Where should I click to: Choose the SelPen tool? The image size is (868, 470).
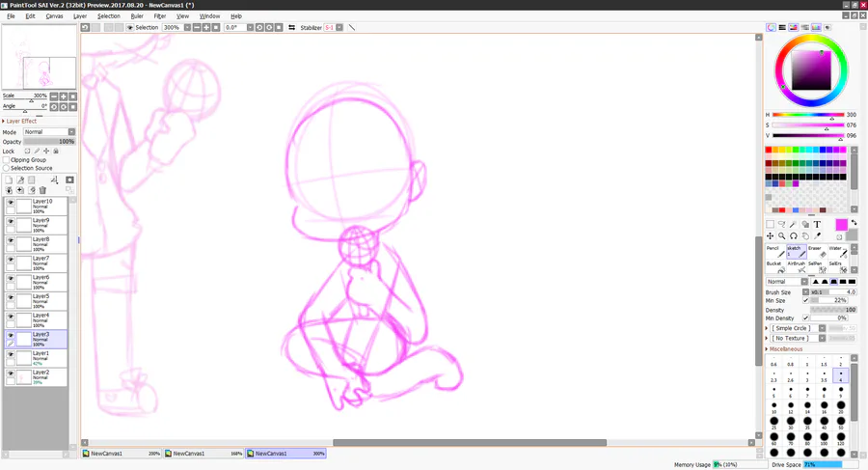click(817, 266)
